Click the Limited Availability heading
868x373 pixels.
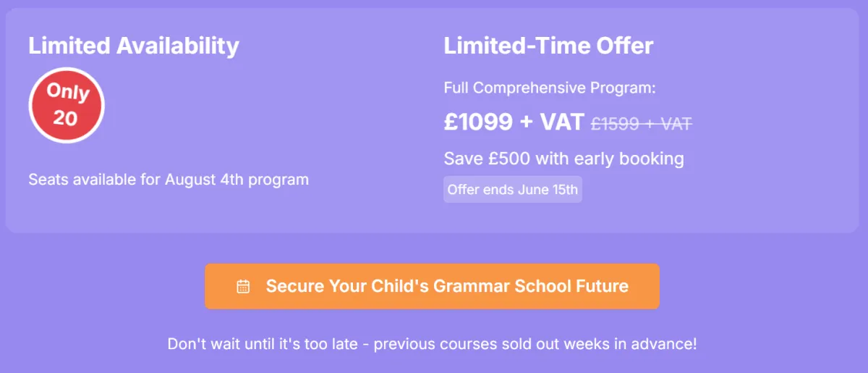[134, 46]
